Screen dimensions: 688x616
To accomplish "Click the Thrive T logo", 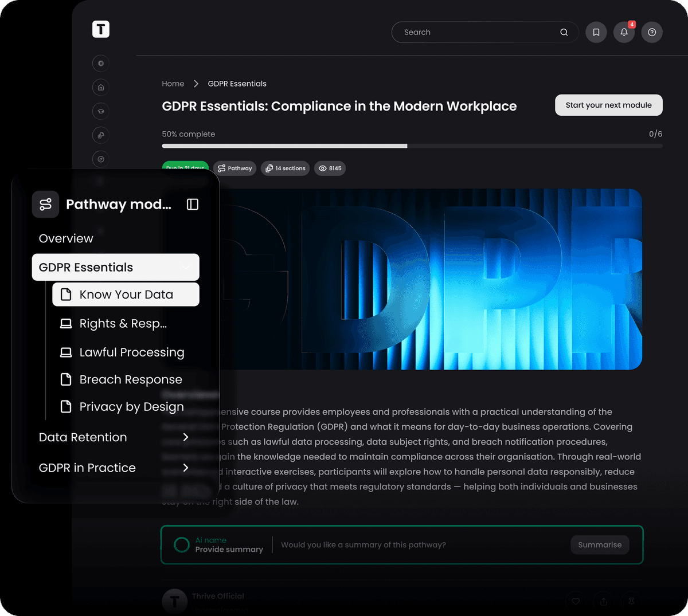I will 101,29.
